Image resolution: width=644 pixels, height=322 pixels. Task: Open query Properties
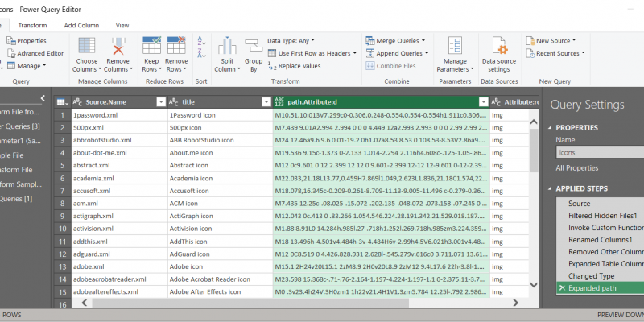[27, 41]
